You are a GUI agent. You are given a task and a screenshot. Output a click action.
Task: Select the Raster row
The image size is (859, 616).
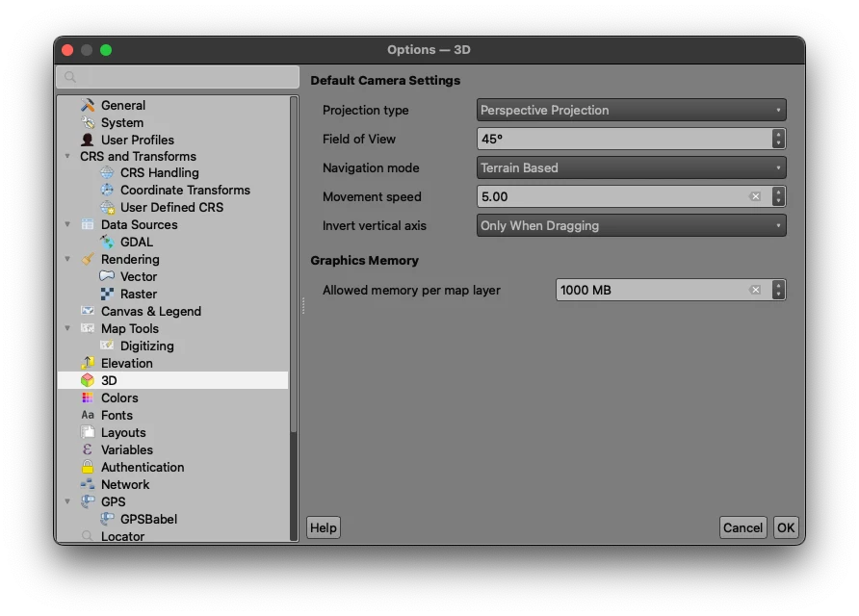pos(173,294)
